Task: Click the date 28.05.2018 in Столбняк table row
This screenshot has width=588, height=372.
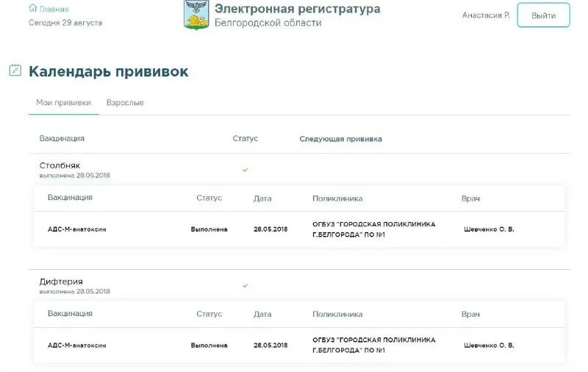Action: (x=270, y=229)
